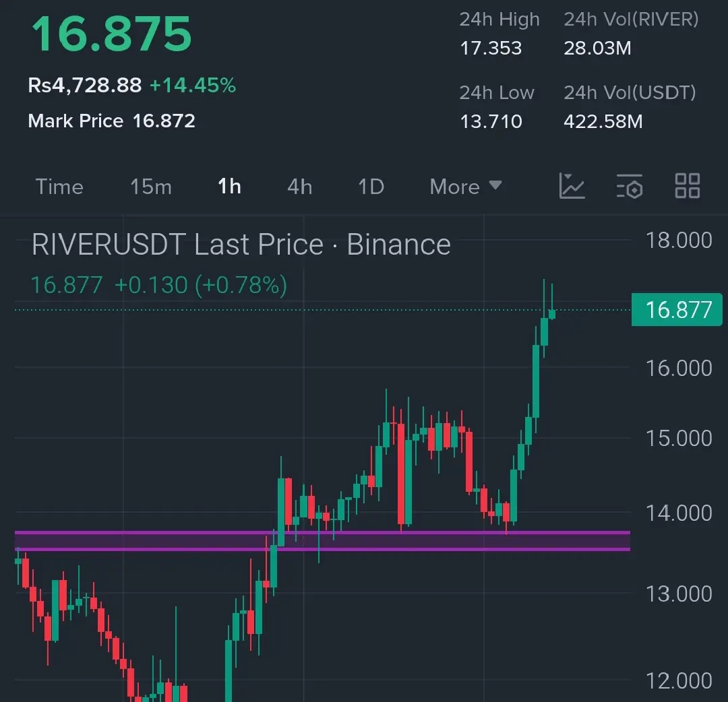Click the 24h Vol(USDT) value 422.58M
Viewport: 728px width, 702px height.
click(603, 121)
